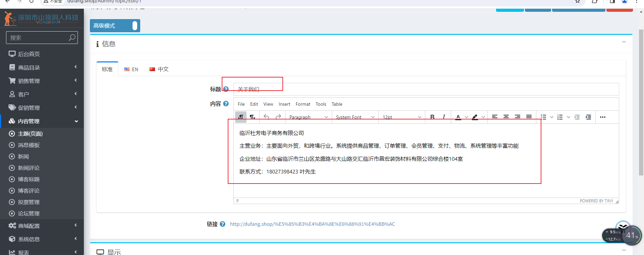Open the System Font dropdown
The image size is (644, 255).
[x=355, y=117]
